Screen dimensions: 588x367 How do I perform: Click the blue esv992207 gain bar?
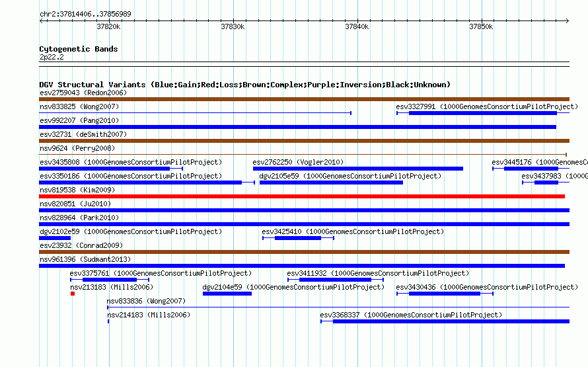pos(297,127)
